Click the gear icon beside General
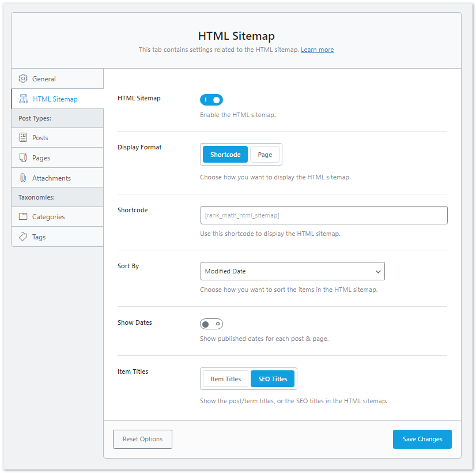Viewport: 476px width, 473px height. coord(23,78)
